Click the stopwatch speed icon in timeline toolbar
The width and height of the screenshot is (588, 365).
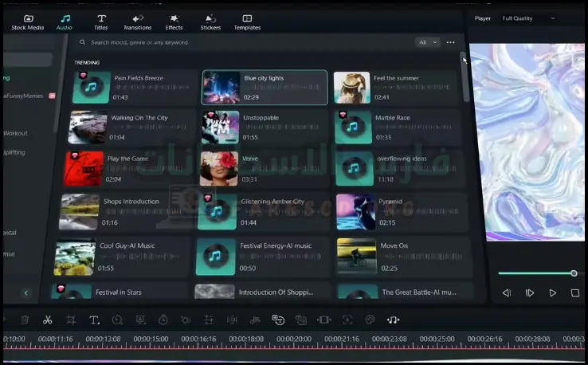(163, 320)
